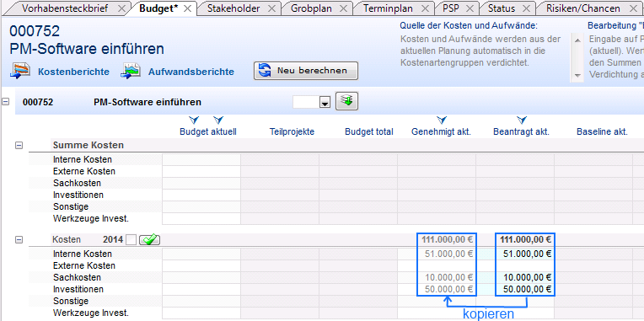Screen dimensions: 644x321
Task: Close the Budget tab
Action: pos(187,8)
